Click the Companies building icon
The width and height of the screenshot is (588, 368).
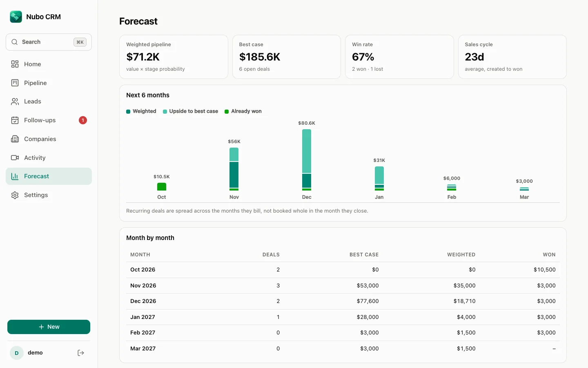[x=15, y=139]
